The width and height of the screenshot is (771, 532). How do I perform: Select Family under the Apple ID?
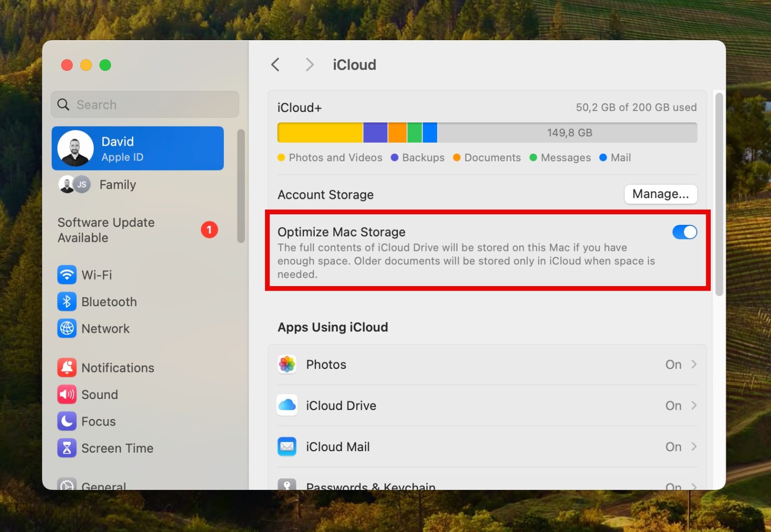(117, 185)
